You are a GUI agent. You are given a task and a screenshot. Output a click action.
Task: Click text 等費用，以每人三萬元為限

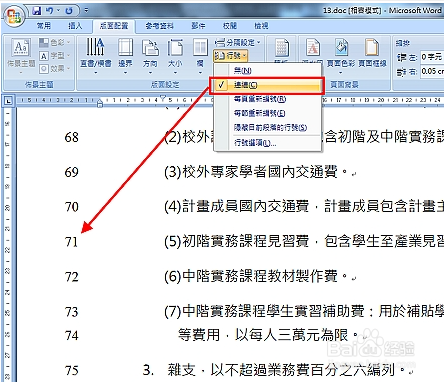[x=268, y=335]
